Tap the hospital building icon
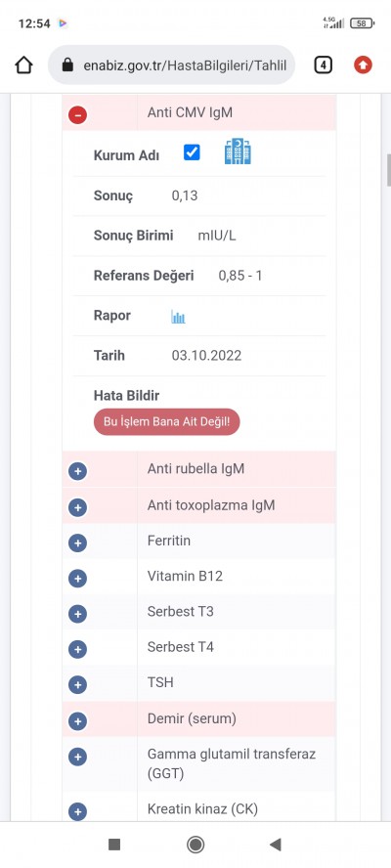The image size is (391, 868). tap(238, 152)
